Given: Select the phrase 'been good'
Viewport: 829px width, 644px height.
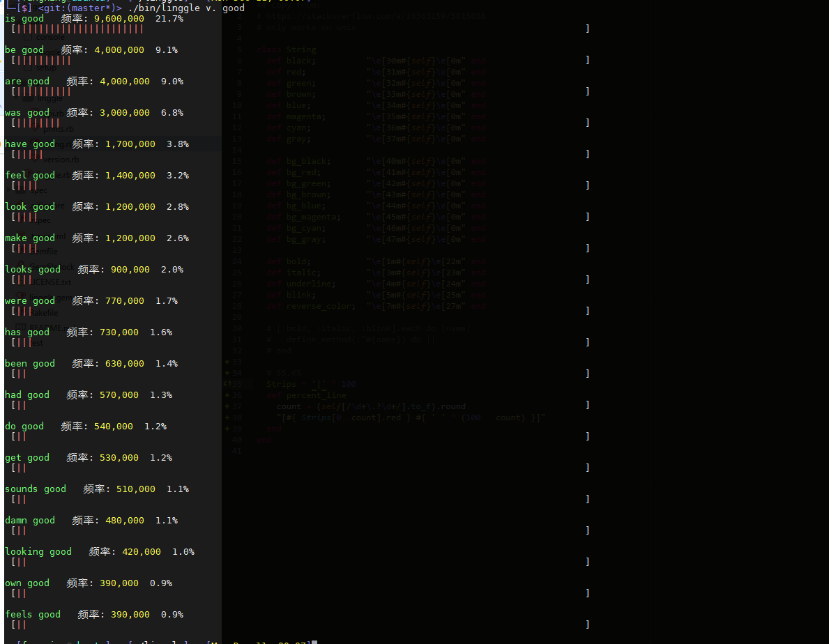Looking at the screenshot, I should (29, 364).
